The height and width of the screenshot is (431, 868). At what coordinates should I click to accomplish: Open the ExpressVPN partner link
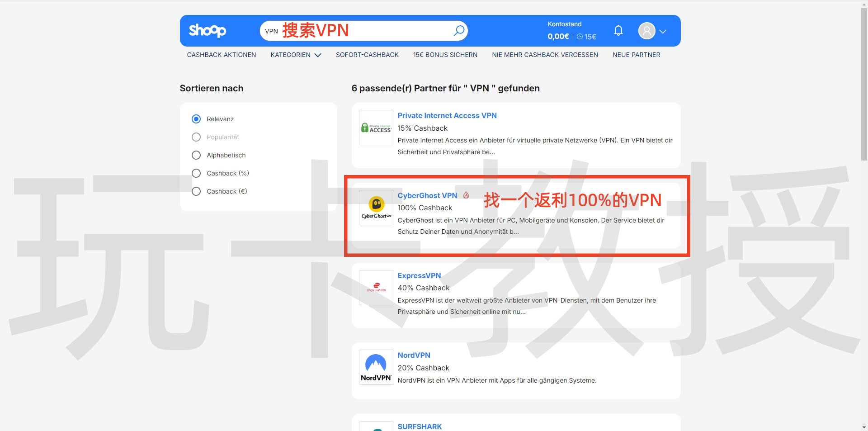click(x=419, y=275)
